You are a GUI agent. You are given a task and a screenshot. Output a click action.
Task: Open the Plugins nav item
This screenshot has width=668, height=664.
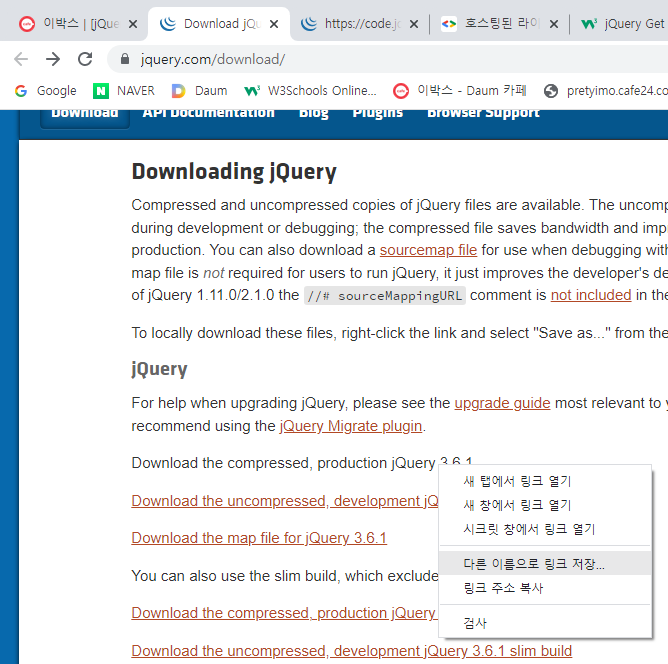pos(378,113)
